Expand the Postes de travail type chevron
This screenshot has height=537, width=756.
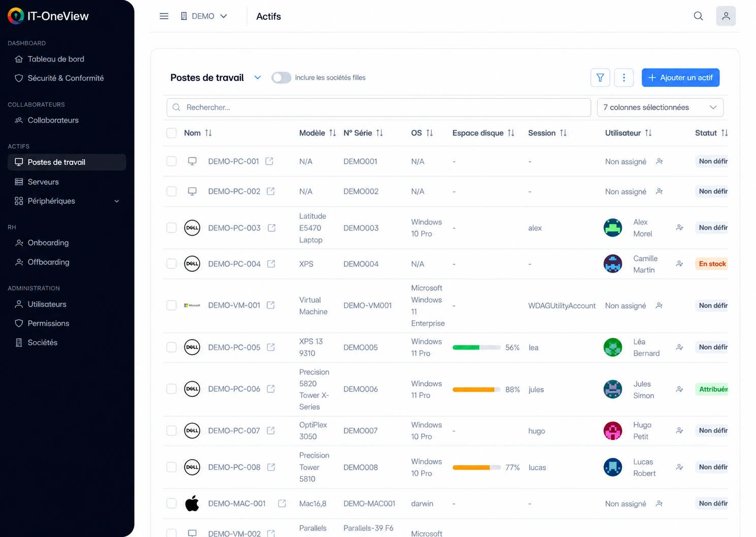(x=258, y=78)
